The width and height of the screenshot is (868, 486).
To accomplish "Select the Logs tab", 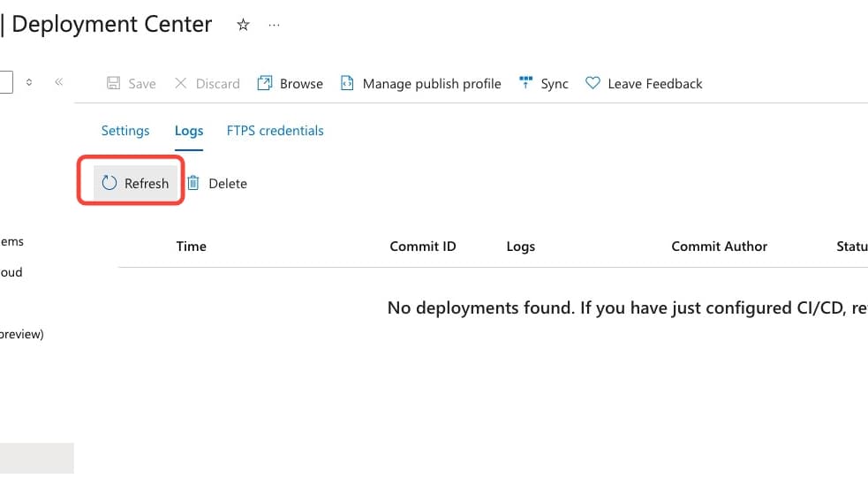I will tap(189, 131).
